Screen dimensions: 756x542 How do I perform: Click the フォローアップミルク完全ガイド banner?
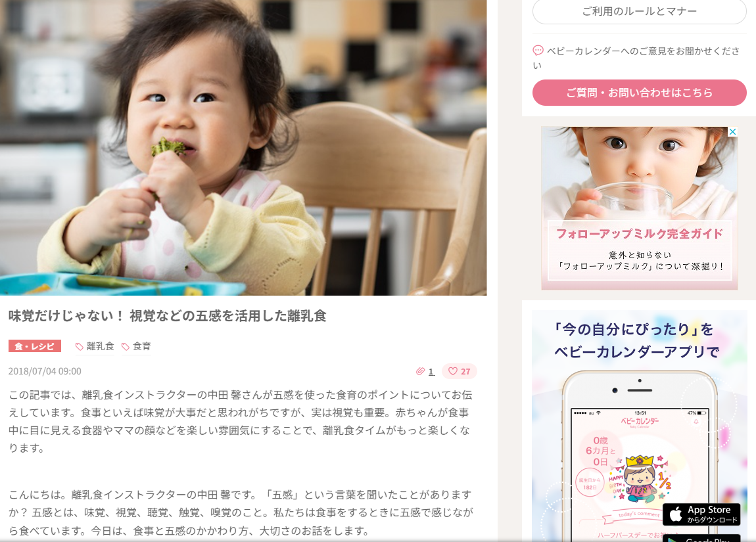click(x=640, y=208)
